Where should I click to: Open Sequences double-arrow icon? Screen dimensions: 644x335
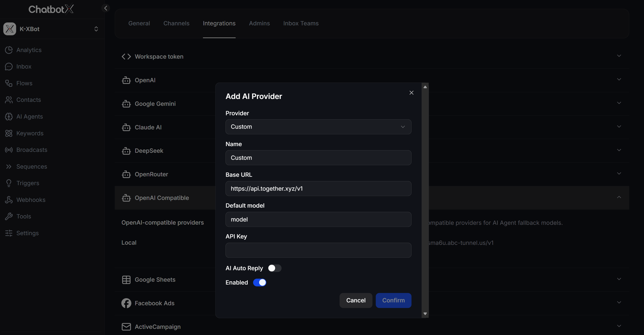[9, 166]
